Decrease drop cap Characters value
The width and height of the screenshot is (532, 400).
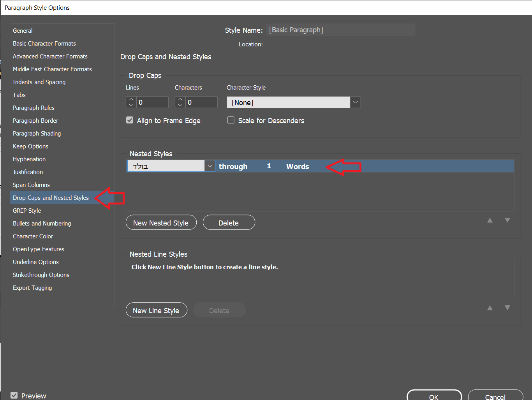coord(180,105)
